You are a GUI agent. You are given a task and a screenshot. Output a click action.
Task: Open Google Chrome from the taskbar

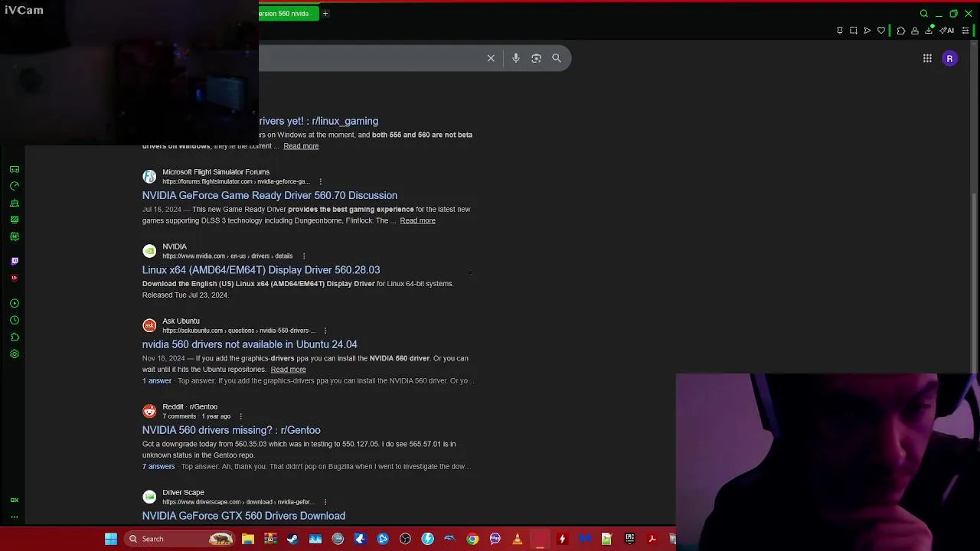(x=472, y=539)
